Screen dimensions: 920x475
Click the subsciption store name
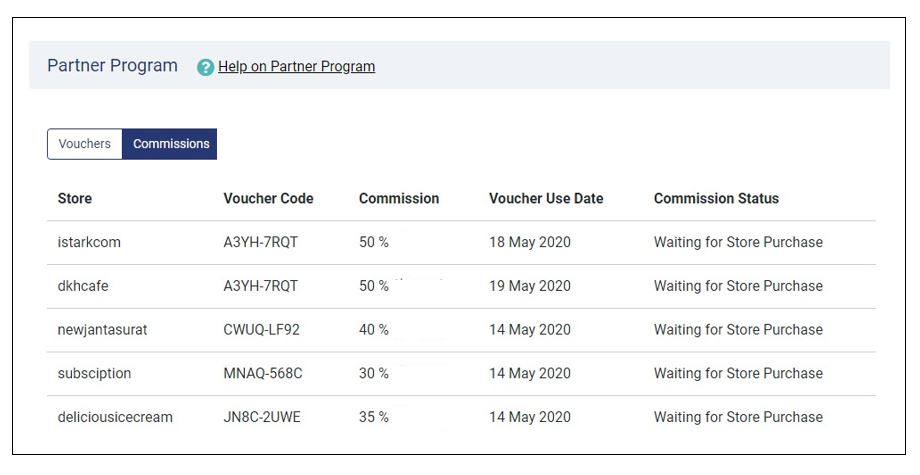click(x=94, y=374)
